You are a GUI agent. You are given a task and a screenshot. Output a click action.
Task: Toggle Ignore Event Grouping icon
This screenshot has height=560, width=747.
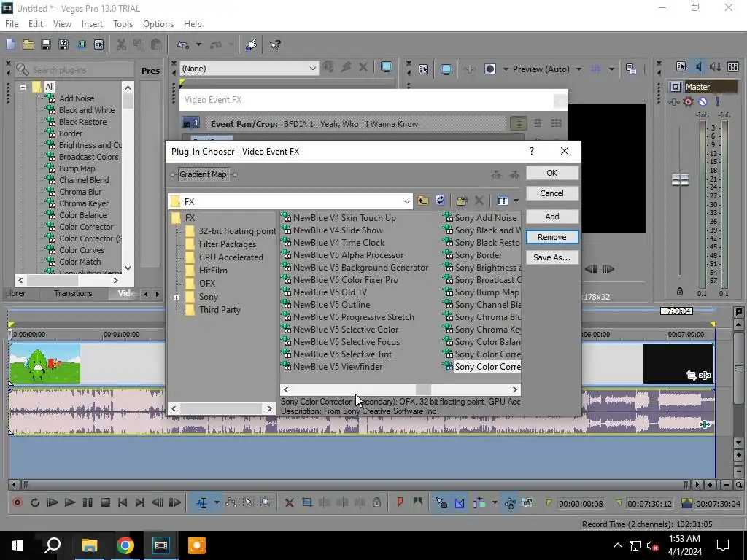tap(527, 502)
